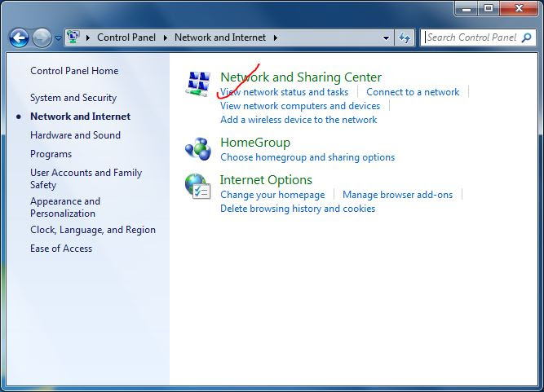Image resolution: width=544 pixels, height=392 pixels.
Task: Open the recent pages dropdown arrow
Action: click(x=58, y=37)
